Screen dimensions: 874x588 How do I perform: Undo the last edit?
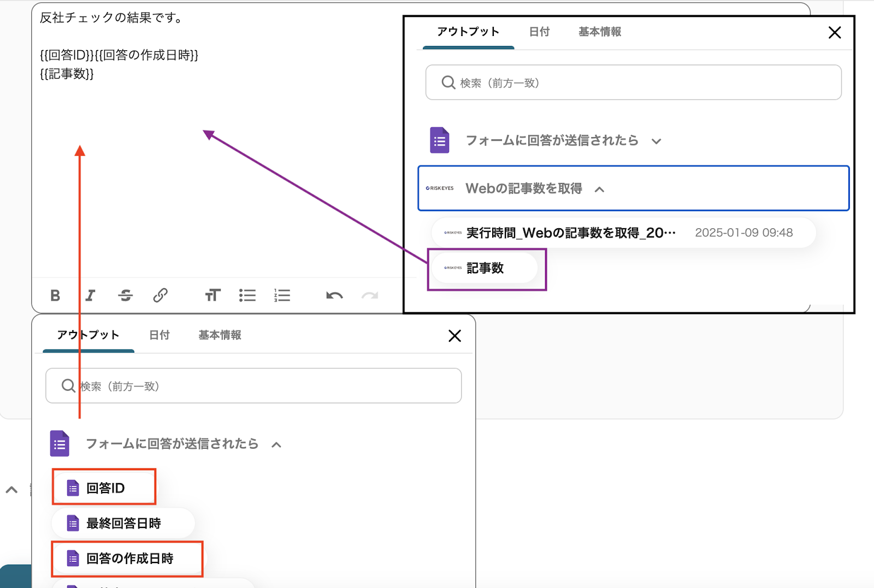click(x=334, y=295)
